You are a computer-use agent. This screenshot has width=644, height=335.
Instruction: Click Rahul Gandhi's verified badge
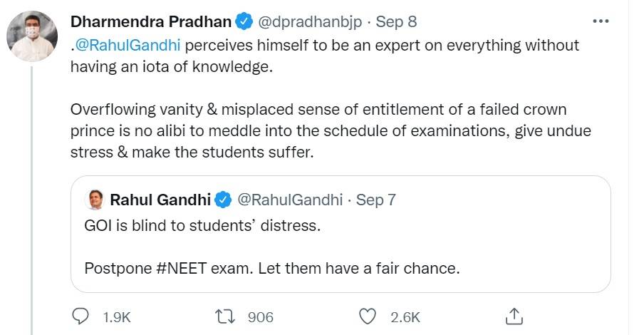[223, 200]
